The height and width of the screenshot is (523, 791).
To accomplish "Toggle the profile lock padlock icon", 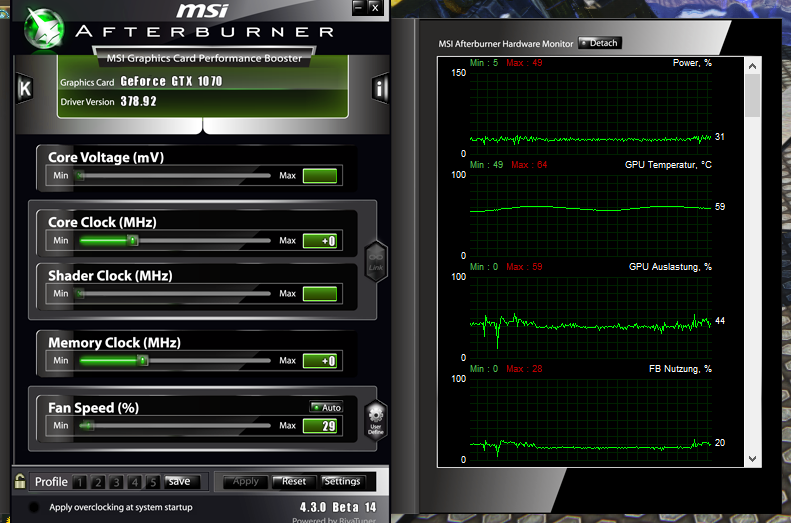I will [20, 481].
